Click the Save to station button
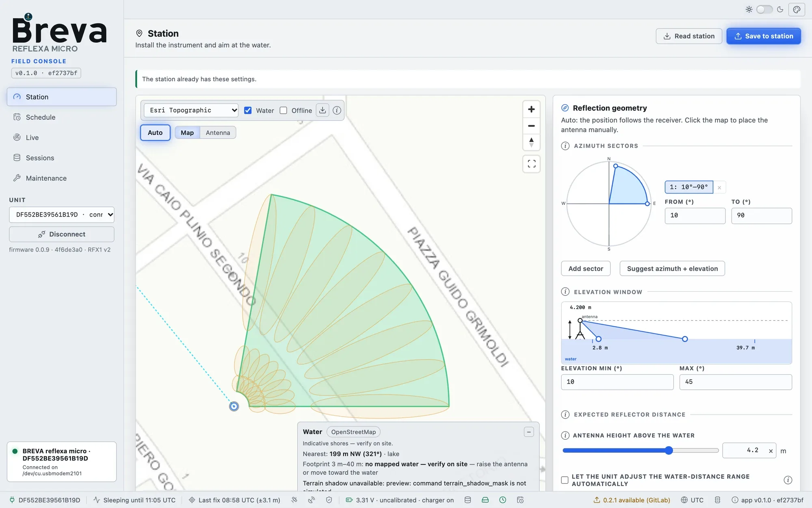This screenshot has height=508, width=812. click(764, 36)
